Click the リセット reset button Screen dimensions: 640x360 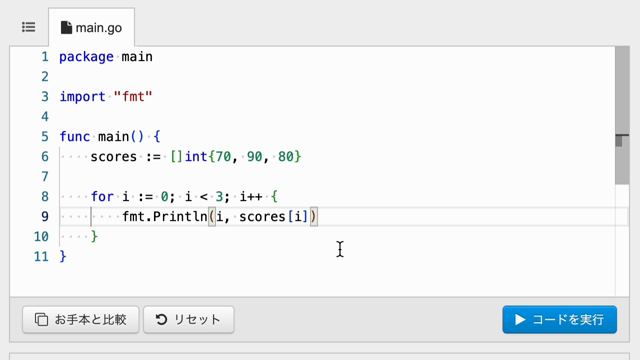[x=189, y=320]
